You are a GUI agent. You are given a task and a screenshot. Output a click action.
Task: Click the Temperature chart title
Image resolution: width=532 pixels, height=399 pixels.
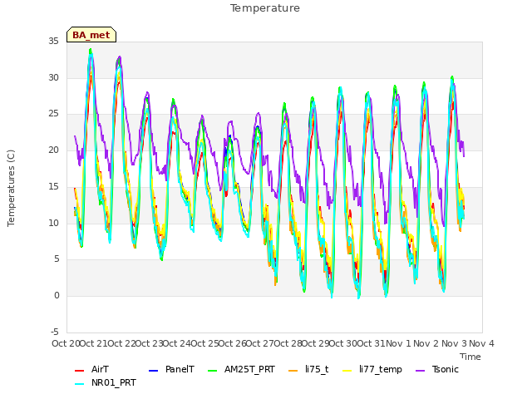(265, 8)
